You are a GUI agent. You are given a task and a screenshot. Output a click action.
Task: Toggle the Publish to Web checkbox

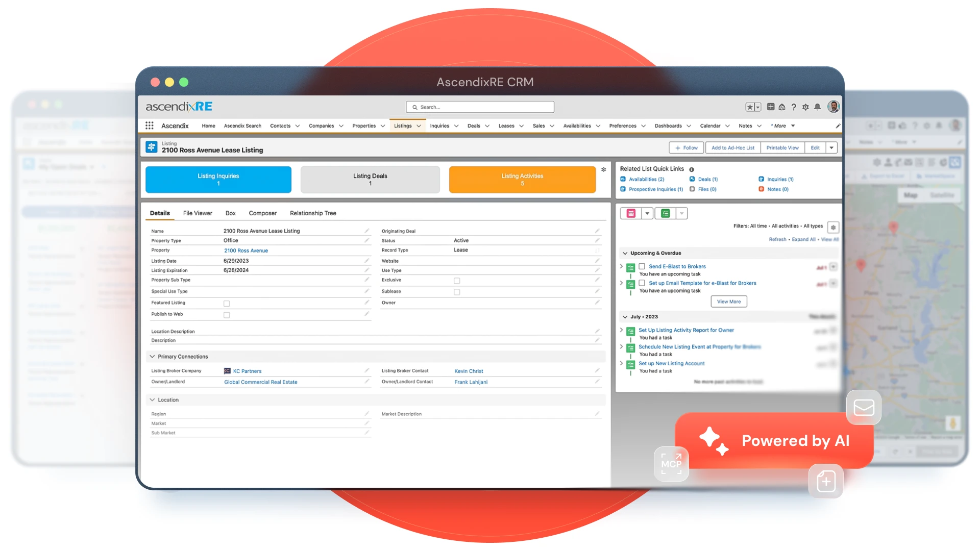tap(227, 315)
